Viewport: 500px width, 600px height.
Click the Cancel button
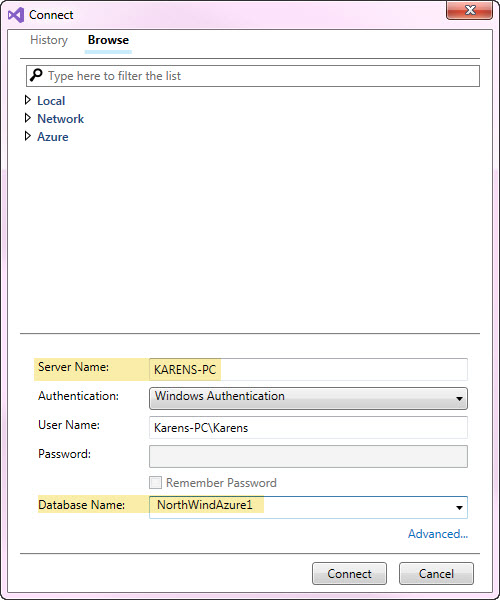(436, 574)
